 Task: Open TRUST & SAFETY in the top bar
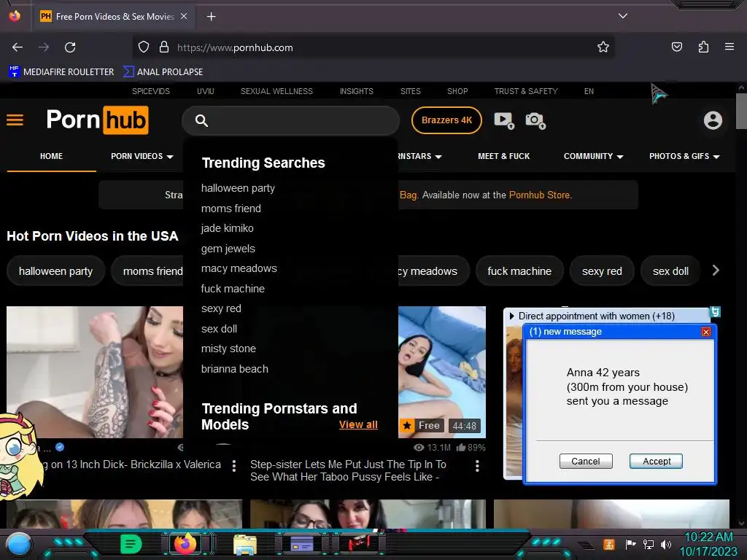(526, 91)
